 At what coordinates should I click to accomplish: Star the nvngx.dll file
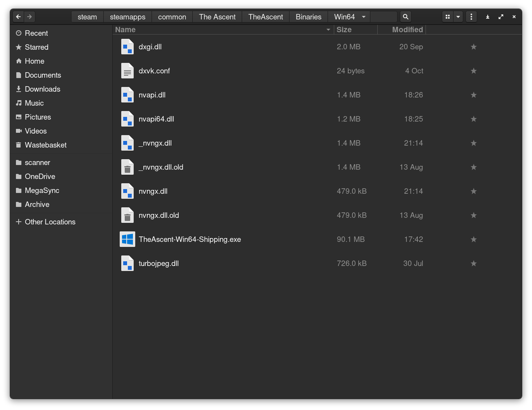(x=474, y=191)
